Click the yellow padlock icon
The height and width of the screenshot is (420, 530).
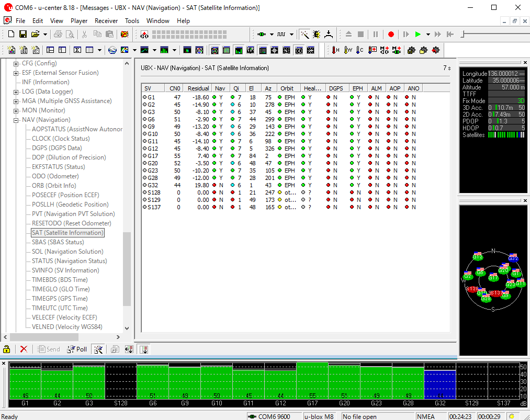point(7,349)
